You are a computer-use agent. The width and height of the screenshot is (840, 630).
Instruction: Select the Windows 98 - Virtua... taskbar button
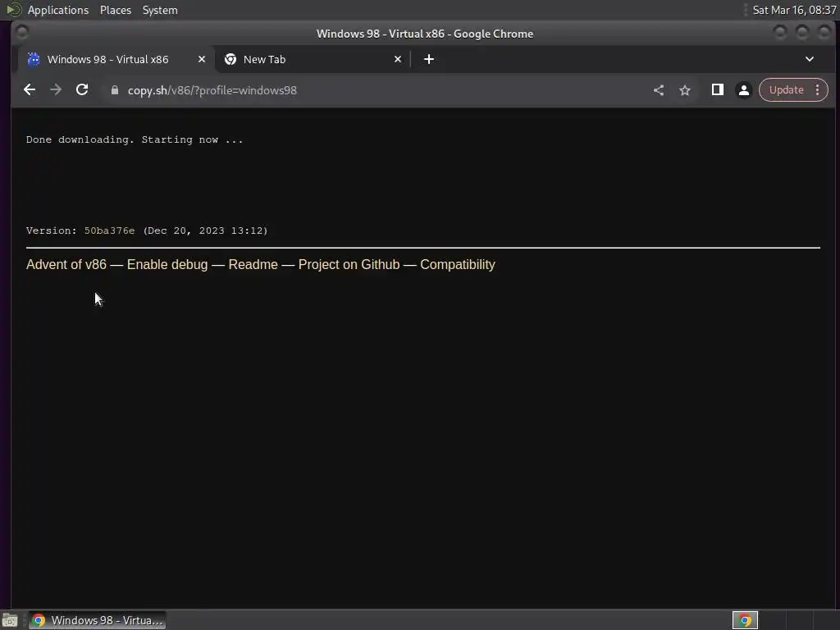pos(97,620)
